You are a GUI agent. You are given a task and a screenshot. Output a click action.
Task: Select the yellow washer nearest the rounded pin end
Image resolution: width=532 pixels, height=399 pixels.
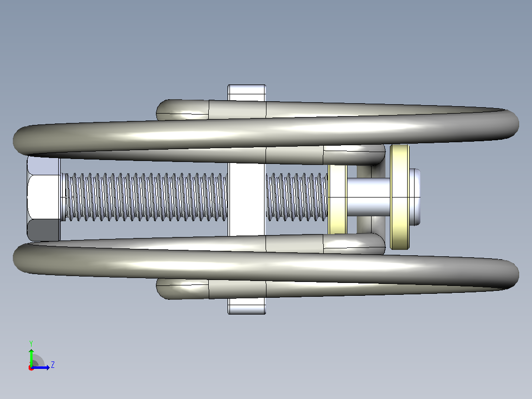[399, 197]
